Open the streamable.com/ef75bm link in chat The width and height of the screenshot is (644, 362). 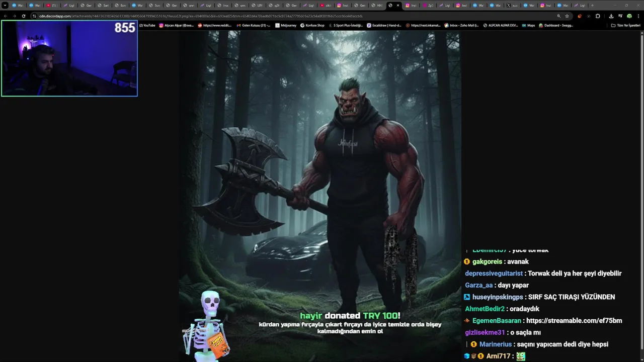574,321
